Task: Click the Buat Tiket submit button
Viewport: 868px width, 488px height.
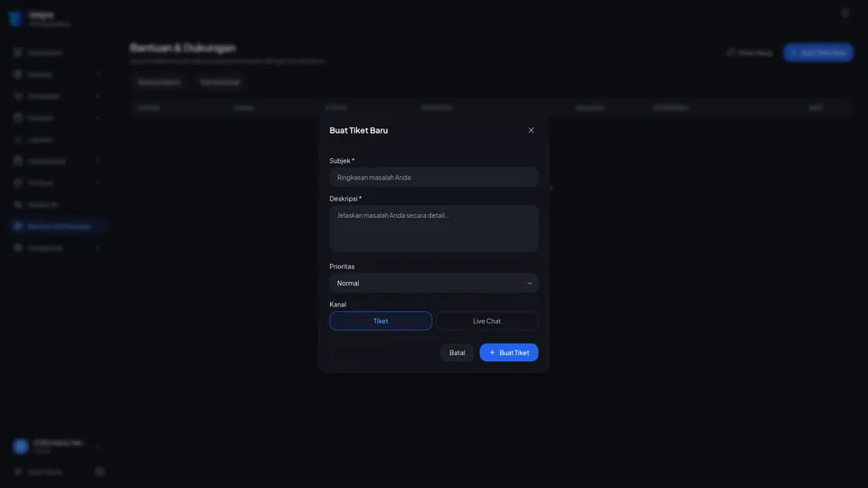Action: click(509, 352)
